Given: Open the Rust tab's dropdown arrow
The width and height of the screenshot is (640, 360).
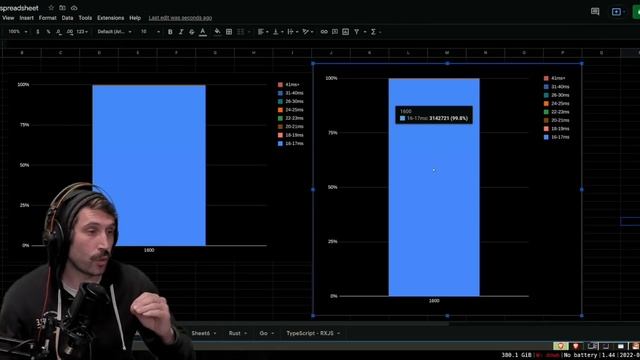Looking at the screenshot, I should click(245, 333).
